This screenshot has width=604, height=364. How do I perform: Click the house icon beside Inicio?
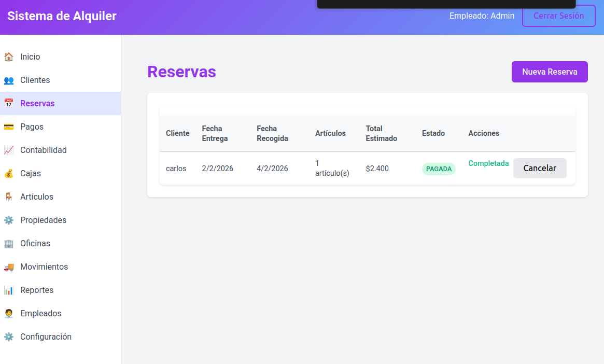[9, 57]
